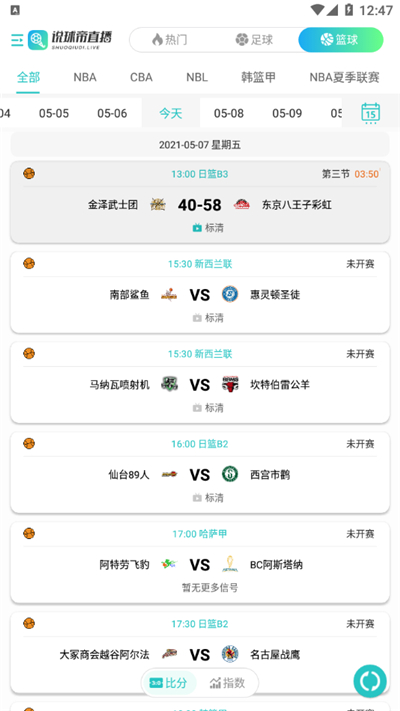
Task: Open 仙台89人 VS 西宫市鹳 match card
Action: click(200, 472)
